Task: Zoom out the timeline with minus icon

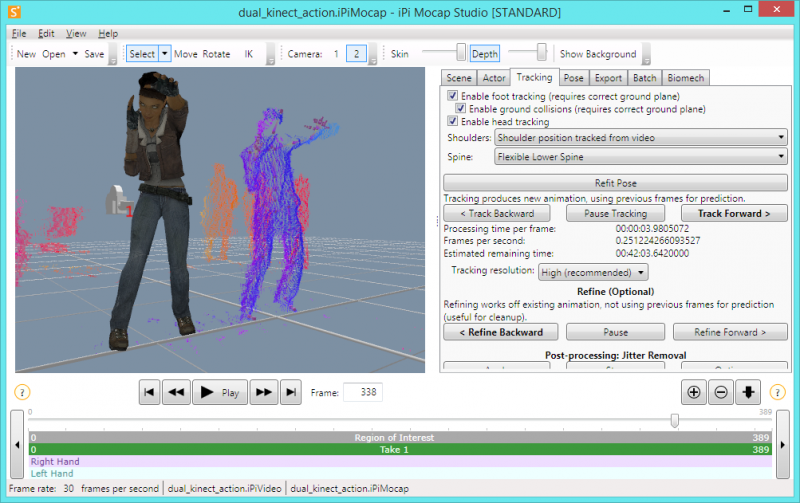Action: pos(721,392)
